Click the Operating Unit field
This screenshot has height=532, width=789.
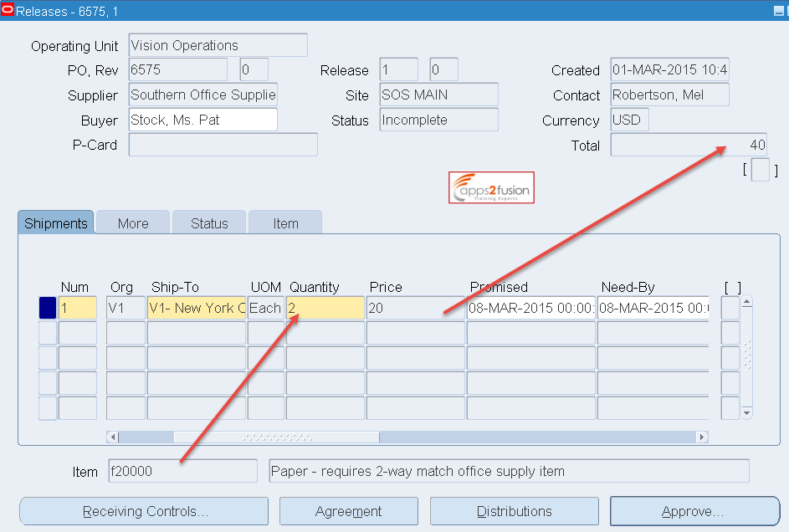[x=218, y=45]
